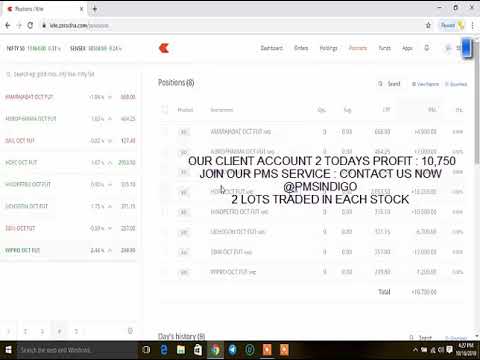Switch to marketwatch page 5

[76, 331]
